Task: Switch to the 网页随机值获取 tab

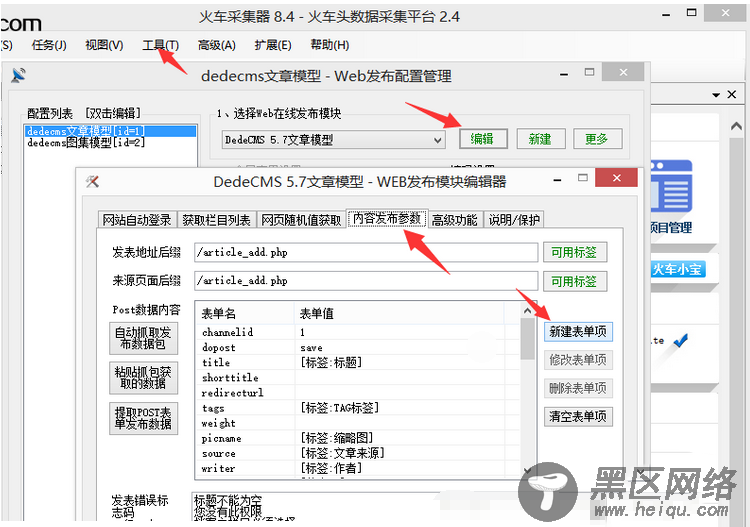Action: pyautogui.click(x=301, y=220)
